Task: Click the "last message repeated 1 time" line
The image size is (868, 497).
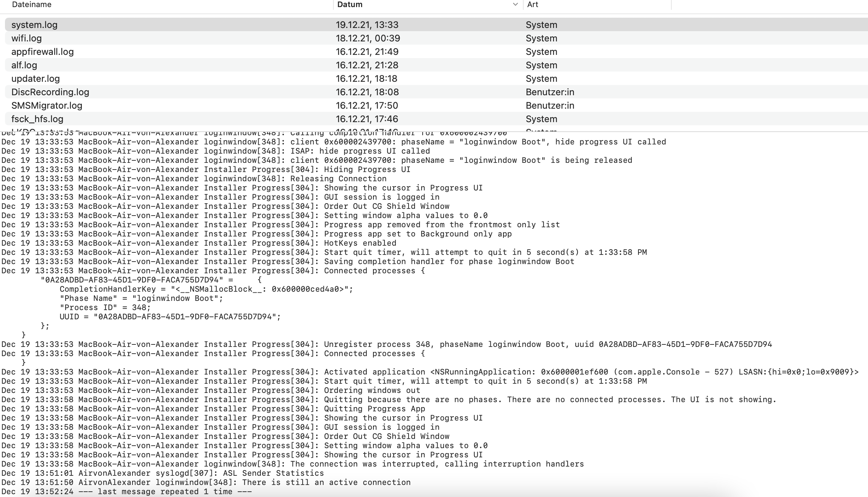Action: pyautogui.click(x=165, y=491)
